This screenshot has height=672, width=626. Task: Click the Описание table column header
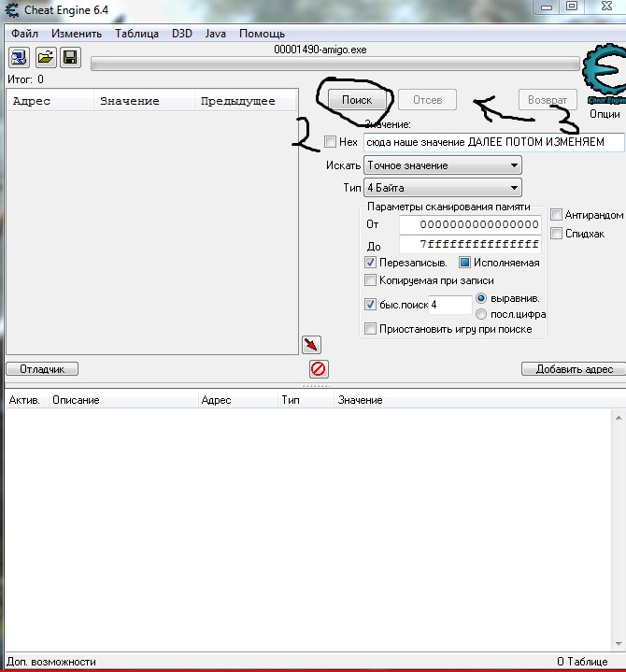point(123,400)
